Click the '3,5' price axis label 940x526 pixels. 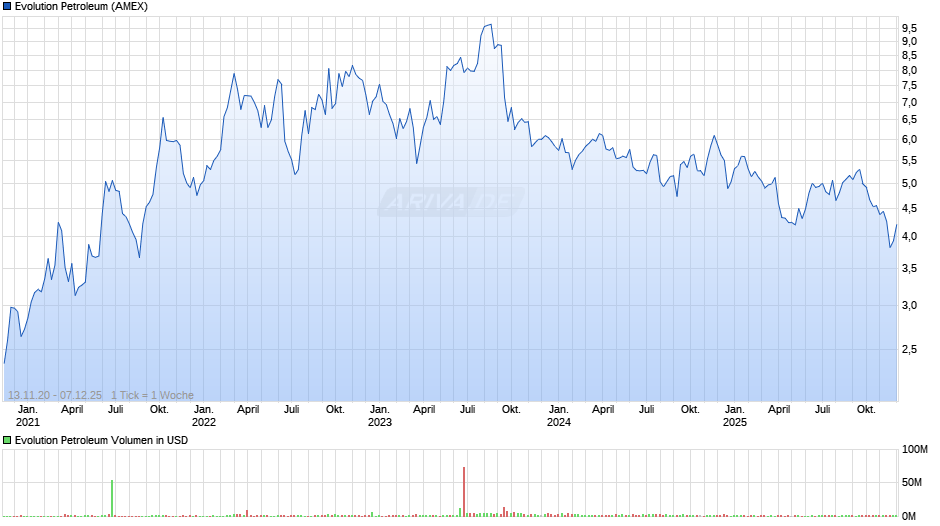[x=909, y=269]
